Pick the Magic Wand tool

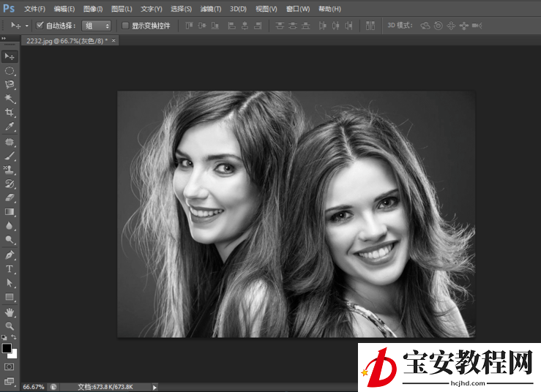coord(10,99)
